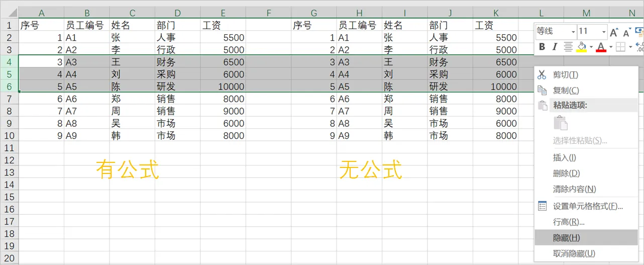Click the decimal places icon
The image size is (644, 265).
click(639, 47)
